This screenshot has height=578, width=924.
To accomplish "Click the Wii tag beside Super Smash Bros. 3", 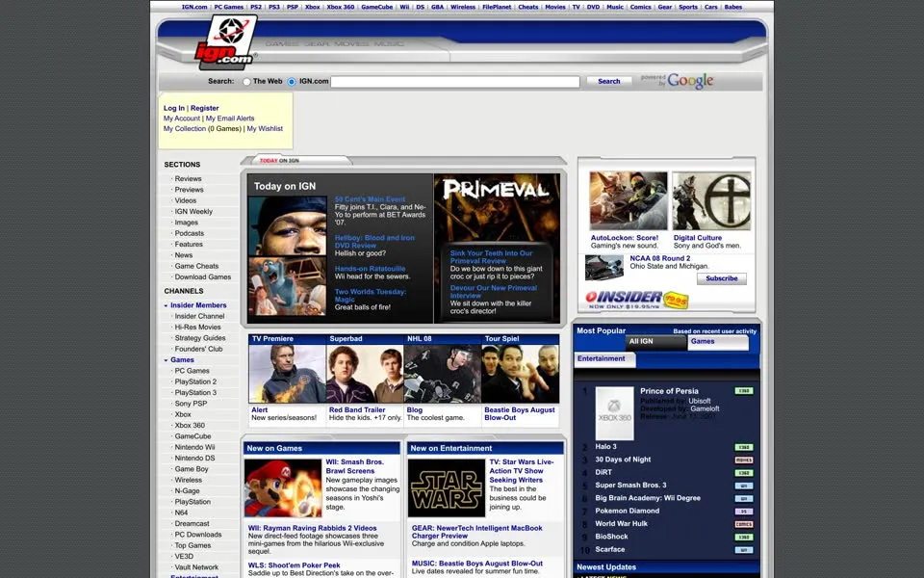I will pos(744,486).
